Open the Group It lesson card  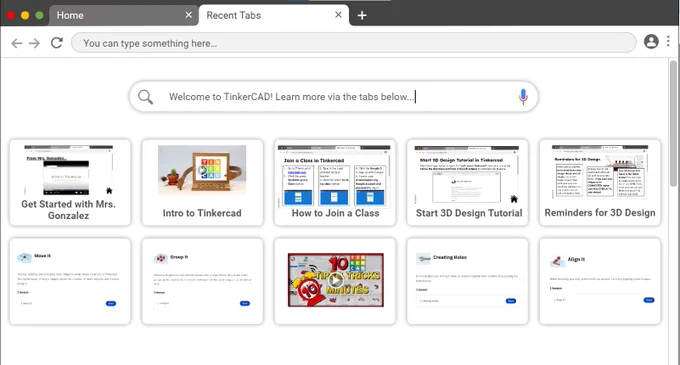[x=202, y=281]
